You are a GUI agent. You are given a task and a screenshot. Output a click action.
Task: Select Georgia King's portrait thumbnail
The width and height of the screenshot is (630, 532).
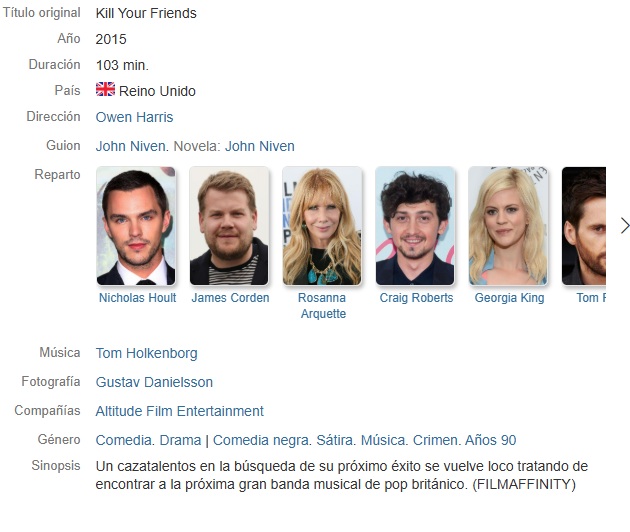point(508,226)
